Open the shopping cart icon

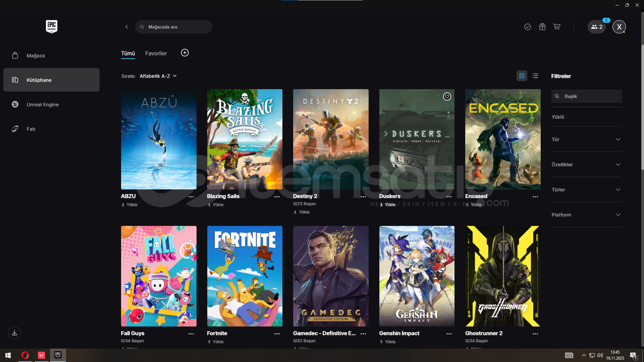tap(557, 27)
